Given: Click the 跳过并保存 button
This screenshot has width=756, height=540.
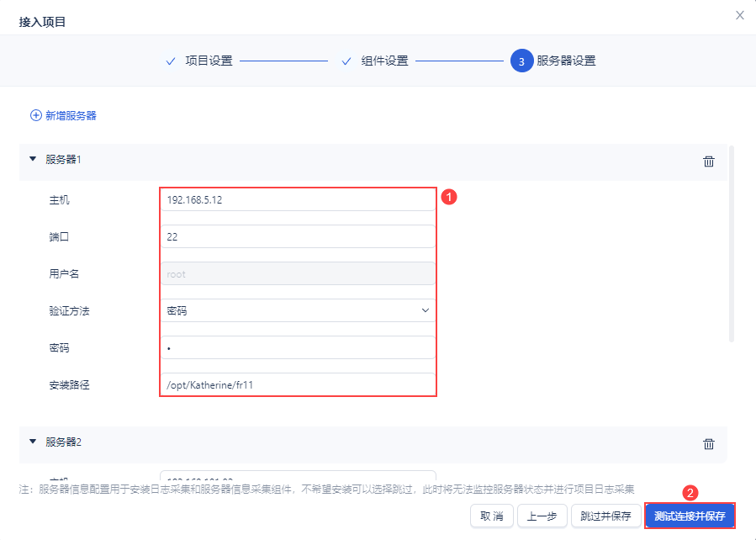Looking at the screenshot, I should (606, 516).
